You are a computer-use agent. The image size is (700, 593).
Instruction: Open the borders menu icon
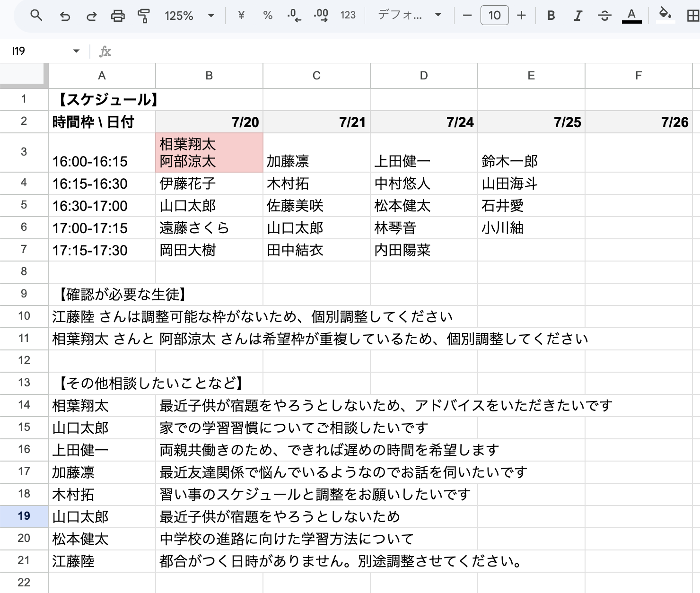[692, 16]
